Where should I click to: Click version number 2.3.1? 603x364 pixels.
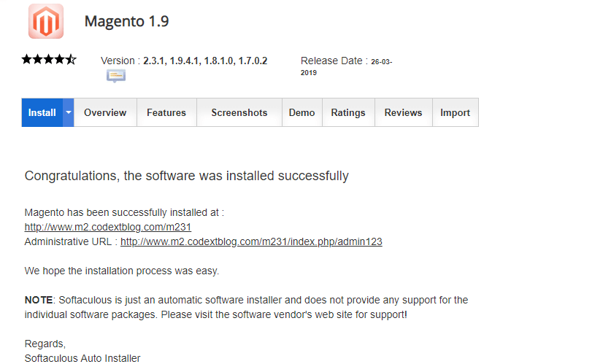pos(154,61)
